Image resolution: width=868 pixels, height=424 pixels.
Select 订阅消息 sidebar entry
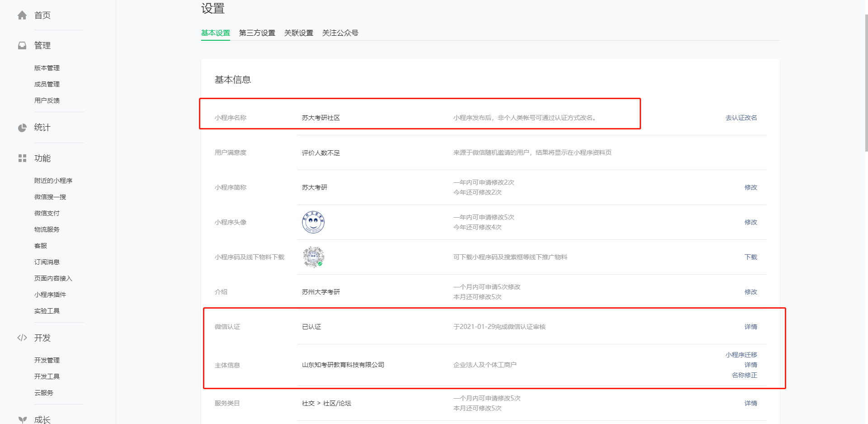pyautogui.click(x=47, y=262)
